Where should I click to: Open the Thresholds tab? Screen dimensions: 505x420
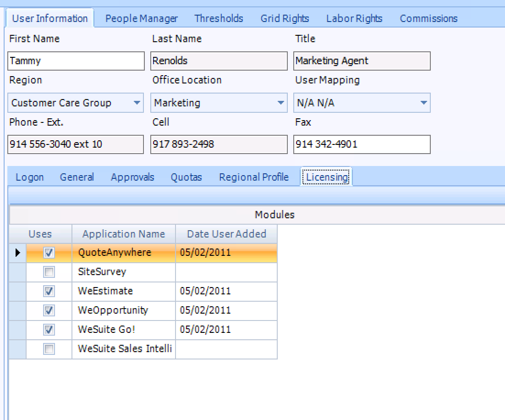tap(219, 18)
